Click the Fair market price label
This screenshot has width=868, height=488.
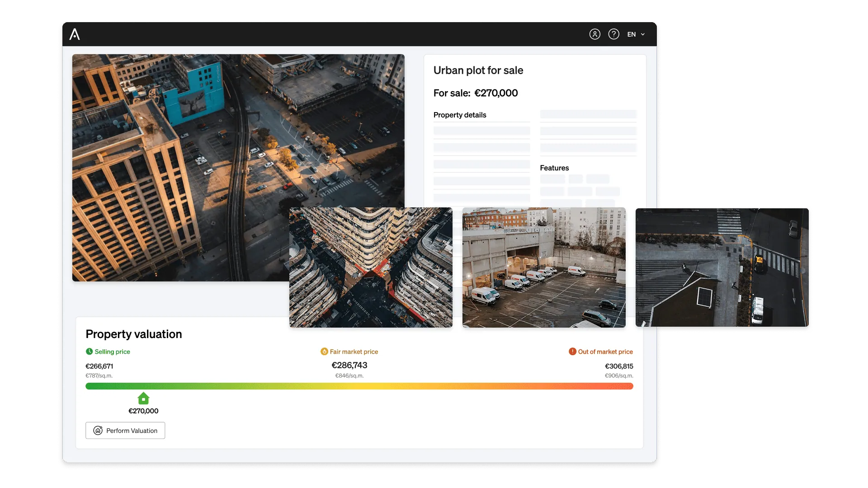pos(354,352)
